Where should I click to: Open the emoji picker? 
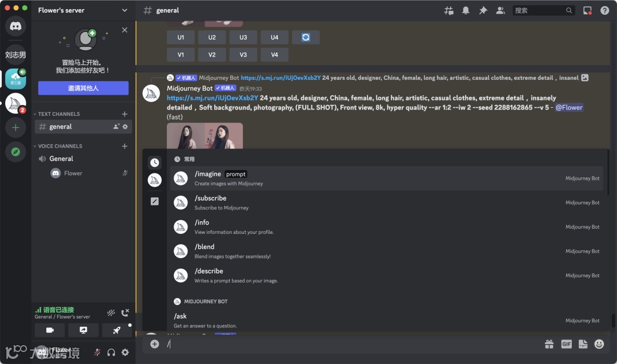pyautogui.click(x=599, y=345)
